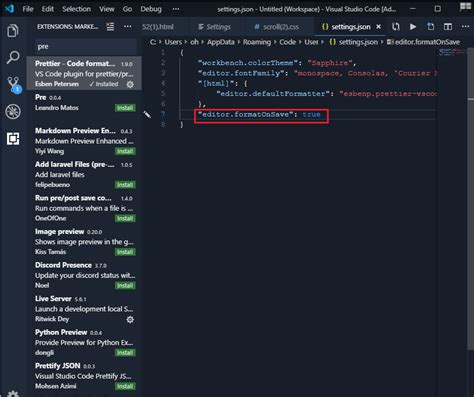Open the Search view in activity bar
The width and height of the screenshot is (474, 397).
point(13,57)
